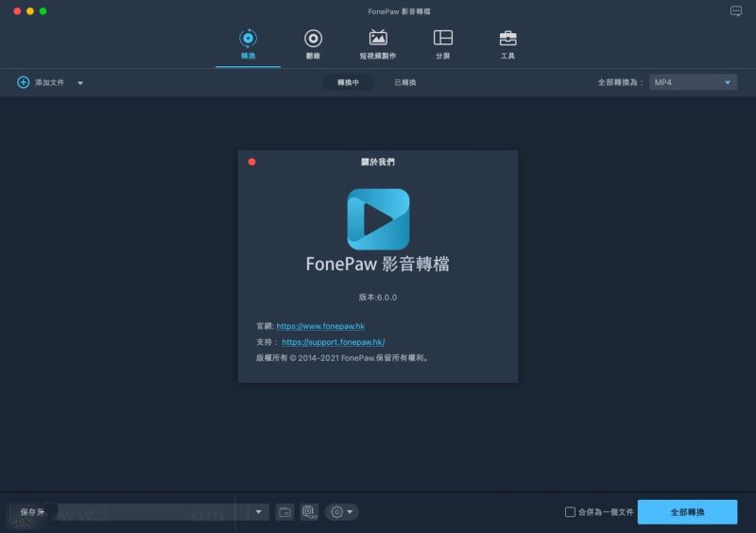Click the plus icon for 添加文件
The width and height of the screenshot is (756, 533).
tap(23, 82)
